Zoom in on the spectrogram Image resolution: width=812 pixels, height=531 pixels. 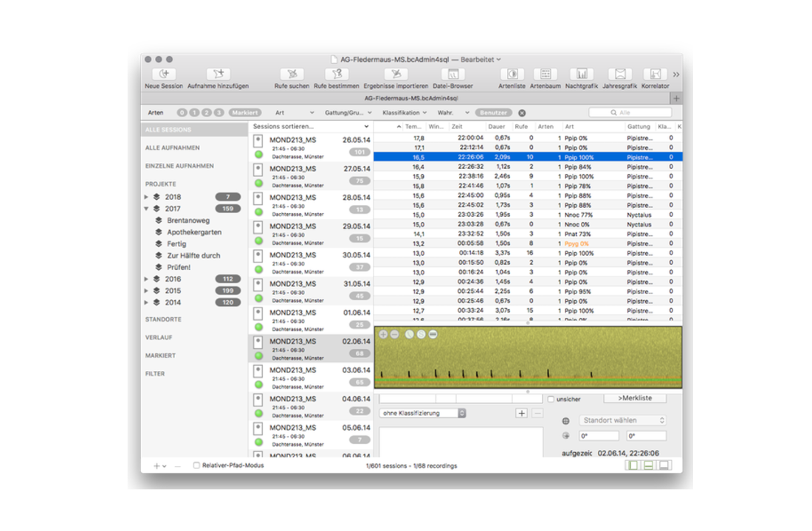click(x=383, y=334)
